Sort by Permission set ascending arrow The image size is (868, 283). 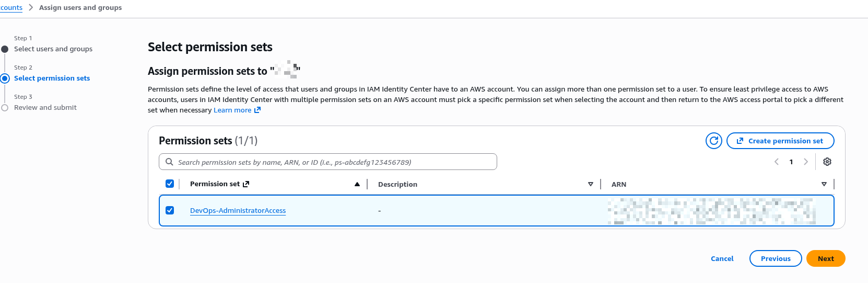(357, 184)
